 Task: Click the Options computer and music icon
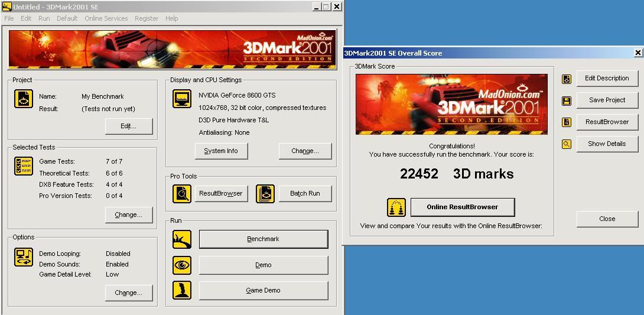24,257
